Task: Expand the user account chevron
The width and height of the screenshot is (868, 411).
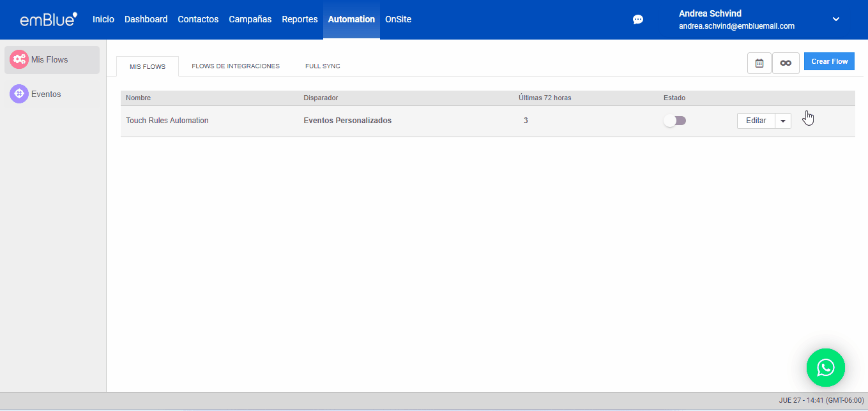Action: point(836,19)
